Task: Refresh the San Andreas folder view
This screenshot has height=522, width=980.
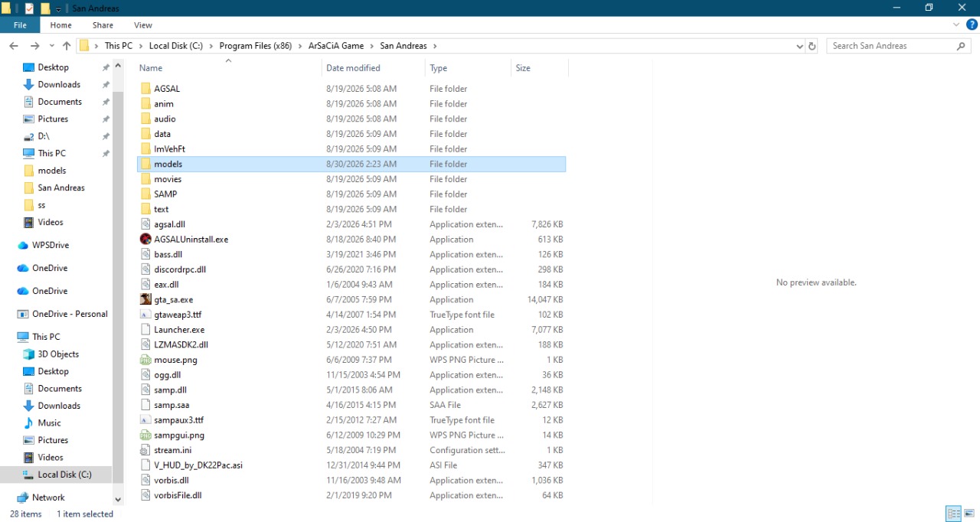Action: (812, 46)
